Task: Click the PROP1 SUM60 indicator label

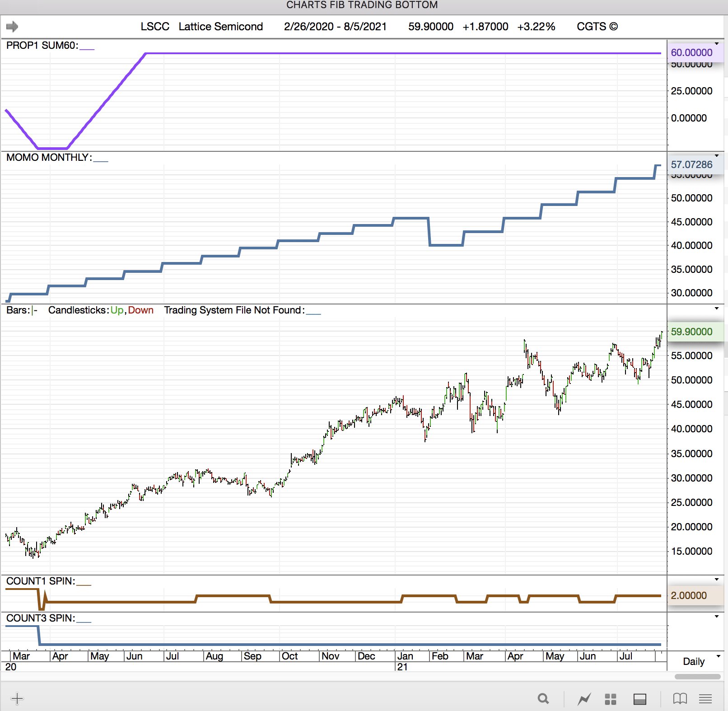Action: 42,46
